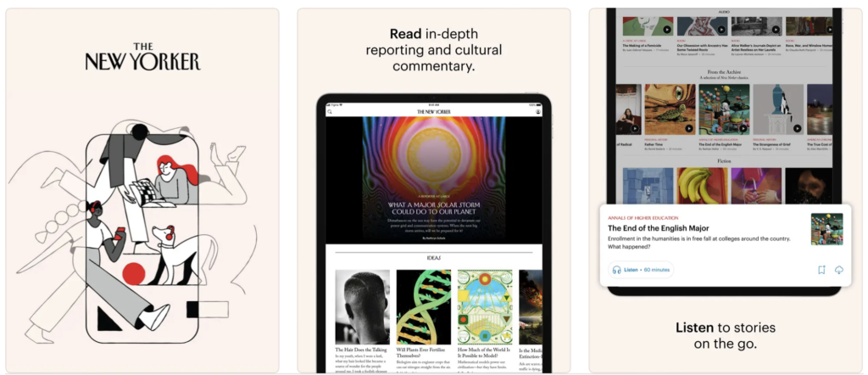The width and height of the screenshot is (868, 375).
Task: Open the first New Yorker illustration screenshot
Action: (x=142, y=191)
